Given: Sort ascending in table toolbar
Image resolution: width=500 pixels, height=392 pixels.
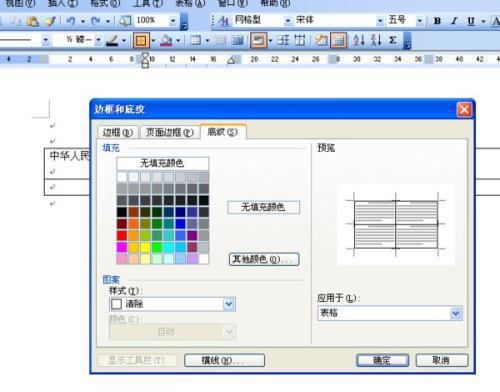Looking at the screenshot, I should point(359,41).
